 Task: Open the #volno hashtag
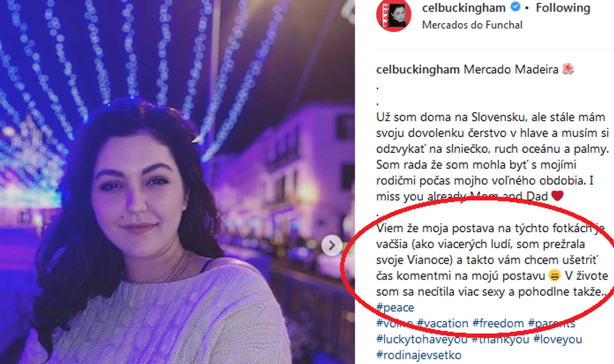click(394, 324)
